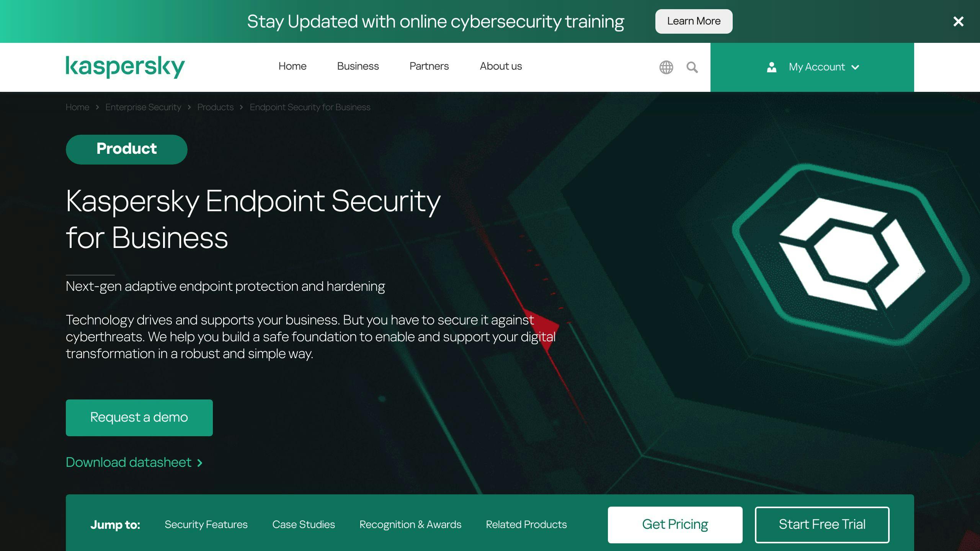Select the Partners menu item
980x551 pixels.
(429, 67)
